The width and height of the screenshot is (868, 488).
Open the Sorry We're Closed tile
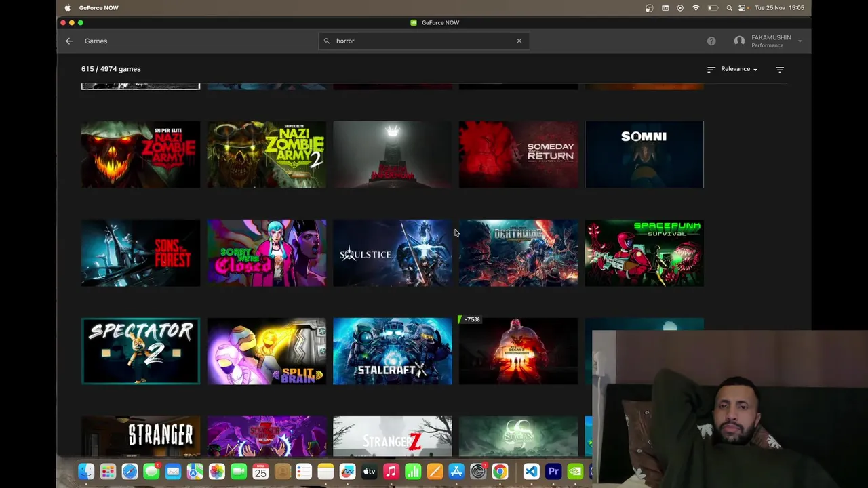tap(267, 253)
